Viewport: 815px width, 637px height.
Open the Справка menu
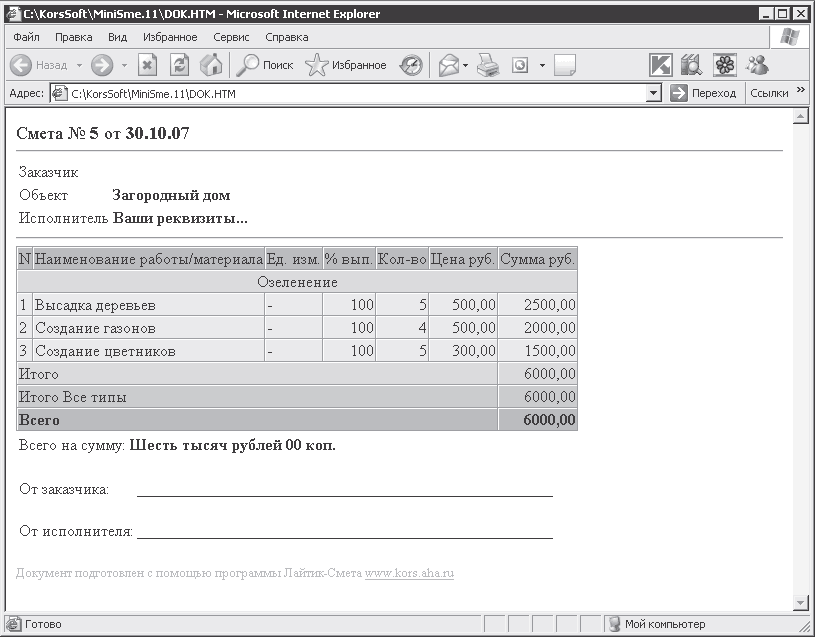pyautogui.click(x=287, y=37)
